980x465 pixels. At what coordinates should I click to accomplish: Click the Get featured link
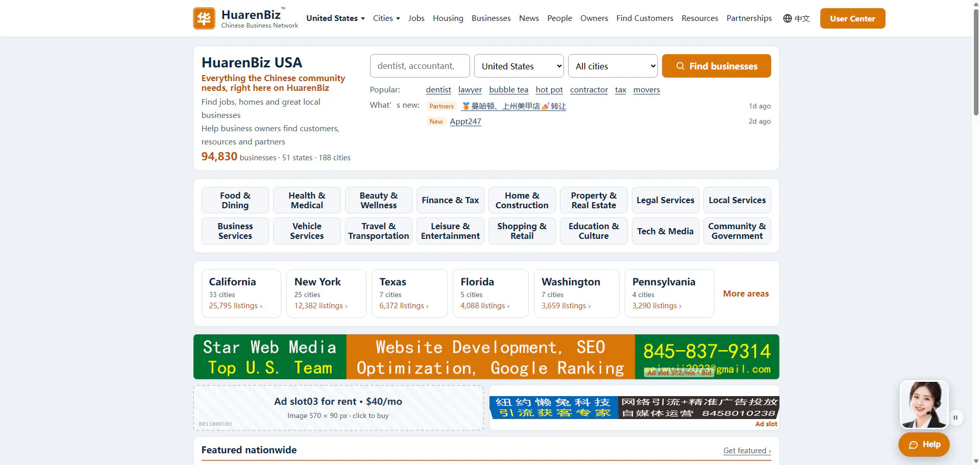tap(747, 451)
